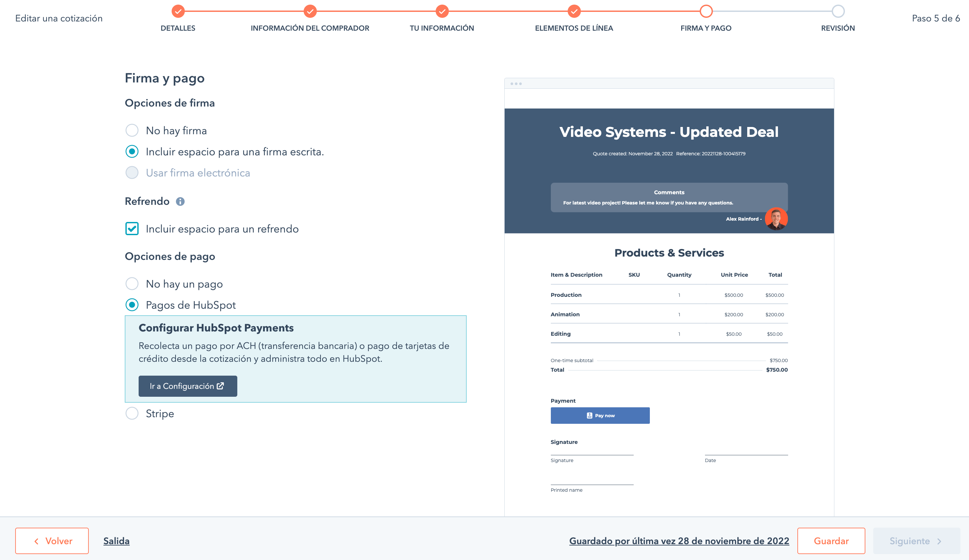969x560 pixels.
Task: Uncheck Incluir espacio para un refrendo
Action: pyautogui.click(x=132, y=229)
